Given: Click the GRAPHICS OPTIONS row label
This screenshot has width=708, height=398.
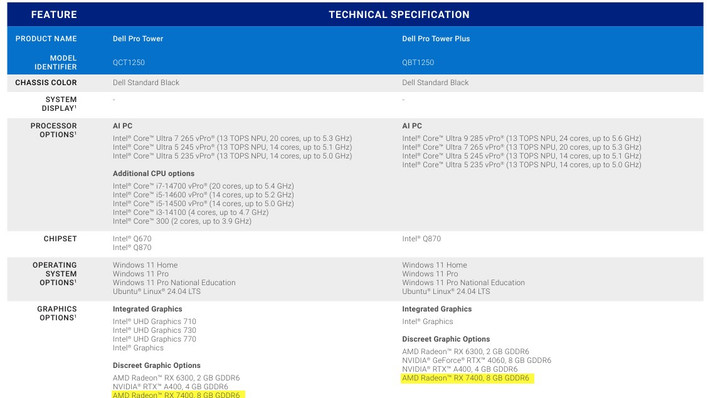Looking at the screenshot, I should (57, 313).
